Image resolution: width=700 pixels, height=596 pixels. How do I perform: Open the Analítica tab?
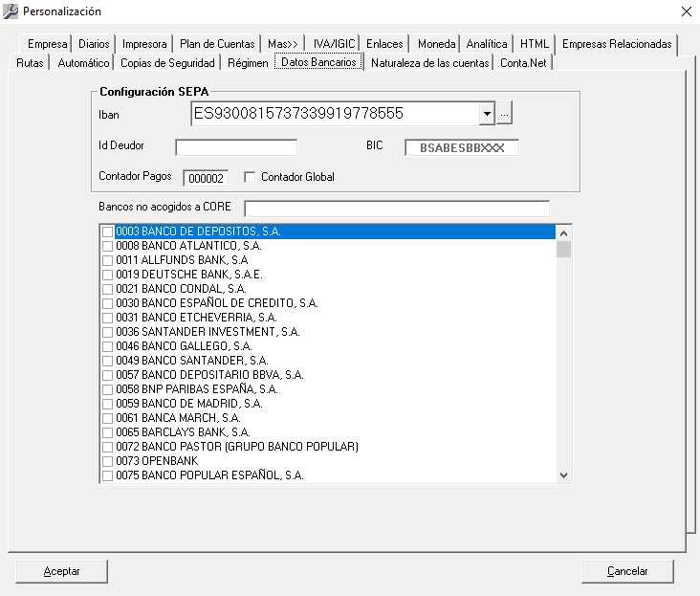coord(487,44)
